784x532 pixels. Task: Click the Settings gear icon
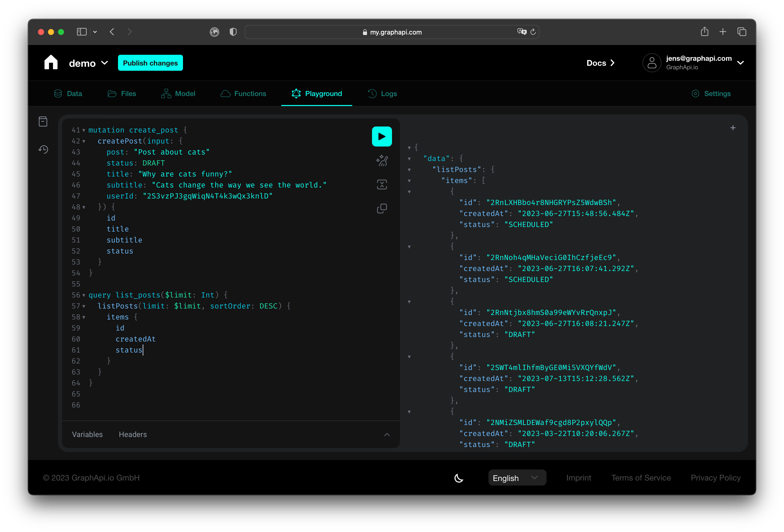click(x=695, y=93)
